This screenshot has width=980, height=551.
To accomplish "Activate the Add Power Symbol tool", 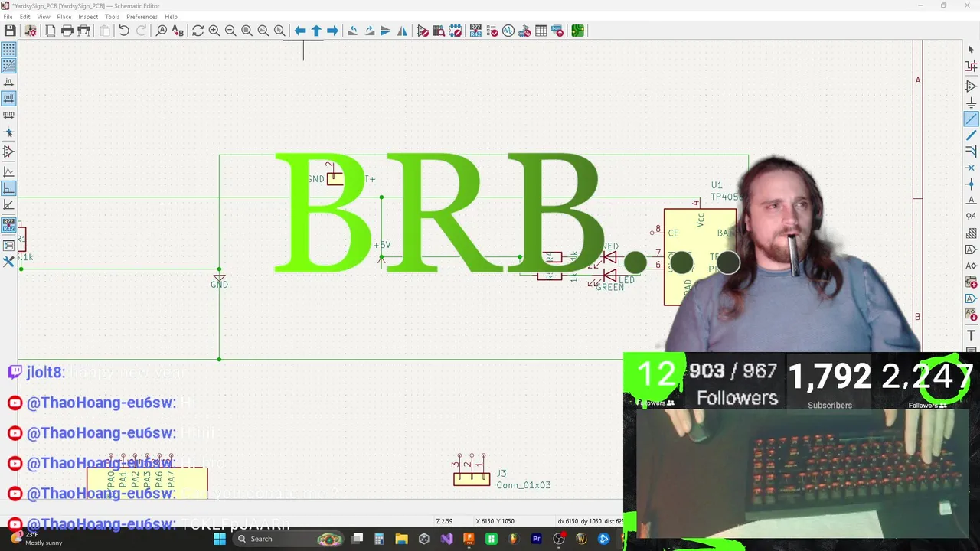I will (x=971, y=103).
